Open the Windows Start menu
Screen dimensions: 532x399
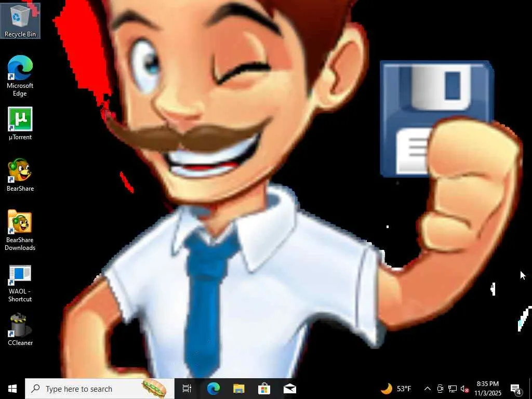[x=12, y=389]
